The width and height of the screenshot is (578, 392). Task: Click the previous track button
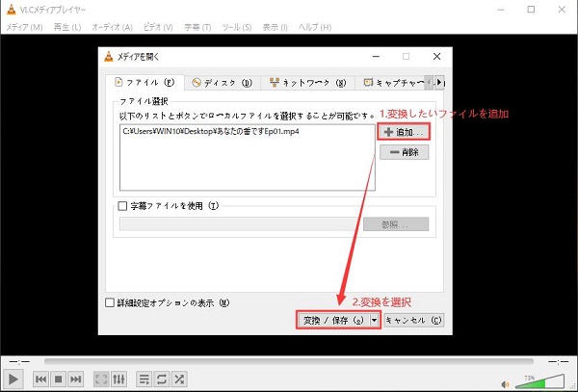coord(40,379)
